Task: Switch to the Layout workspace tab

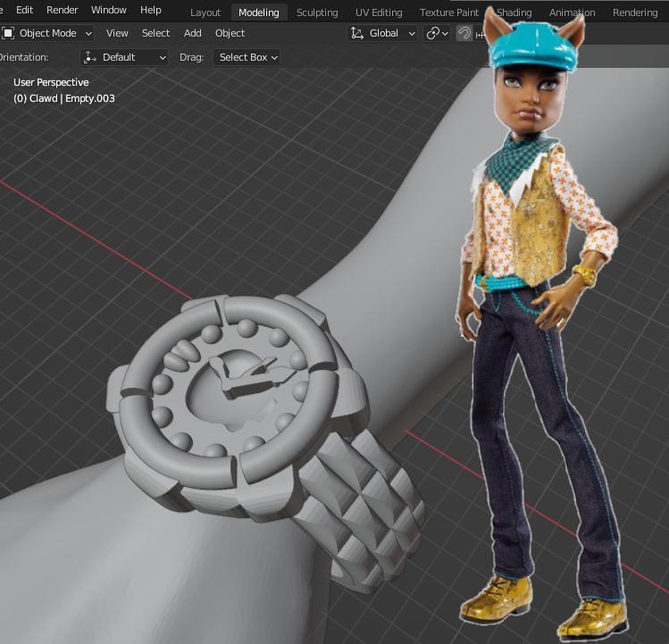Action: click(x=205, y=13)
